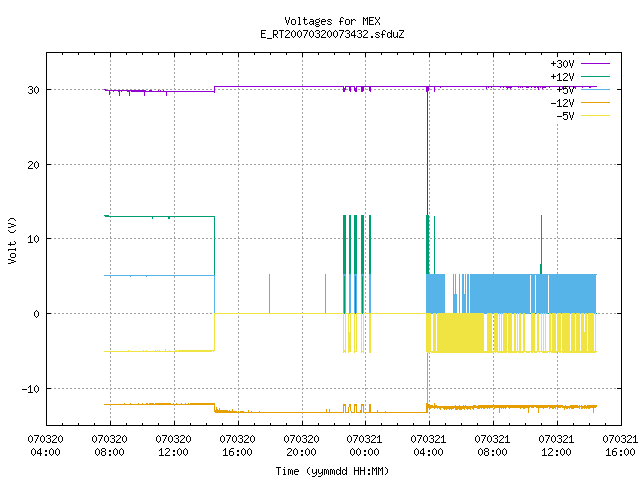This screenshot has height=480, width=640.
Task: Click the Y-axis tick value 20
Action: pos(33,165)
